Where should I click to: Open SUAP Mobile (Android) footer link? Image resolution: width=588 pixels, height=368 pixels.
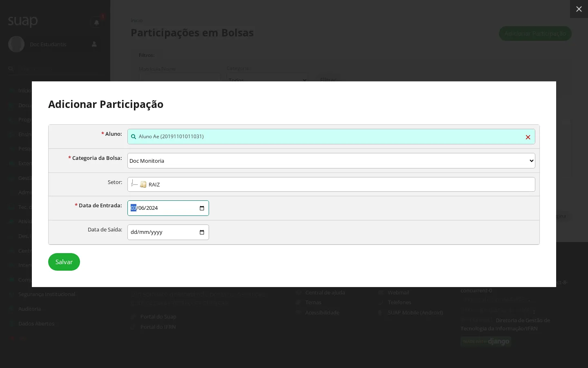[x=415, y=312]
